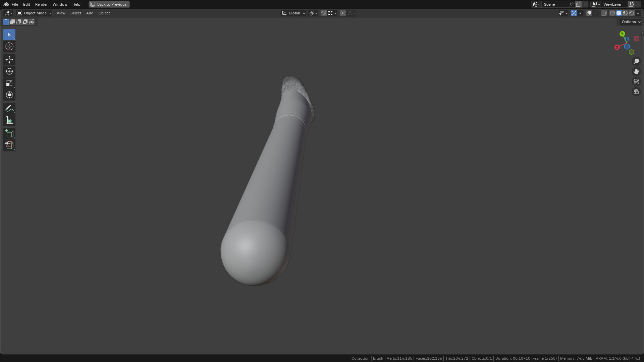Click the red X axis gizmo circle
The height and width of the screenshot is (362, 644).
pos(617,47)
